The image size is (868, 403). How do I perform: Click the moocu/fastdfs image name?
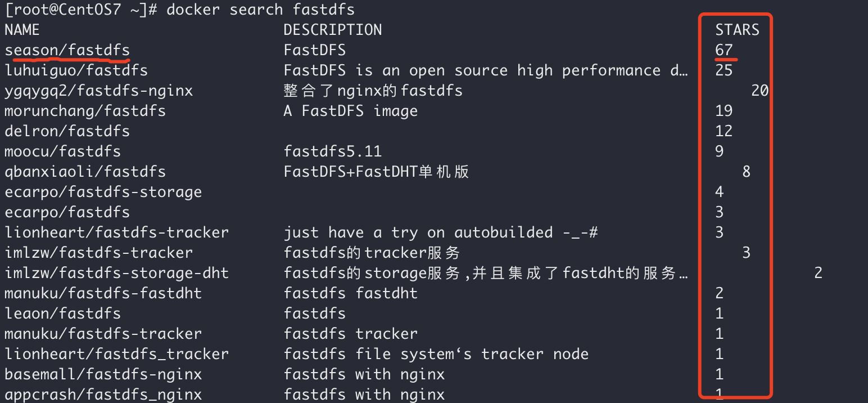point(63,151)
